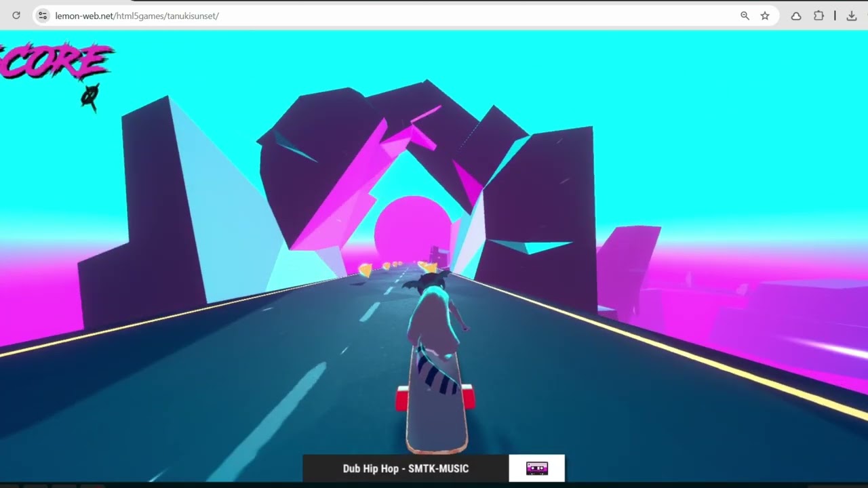Click the score value 0 under SCORE
868x488 pixels.
[90, 98]
